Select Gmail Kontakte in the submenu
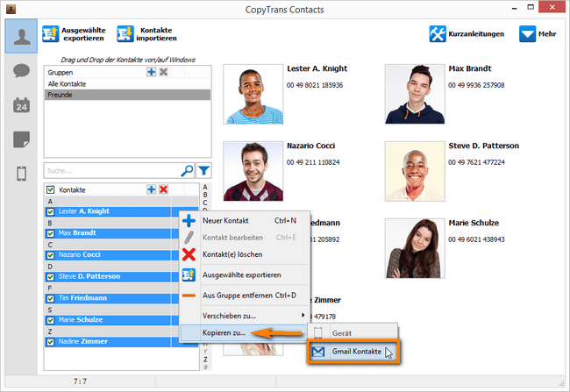 pyautogui.click(x=353, y=352)
